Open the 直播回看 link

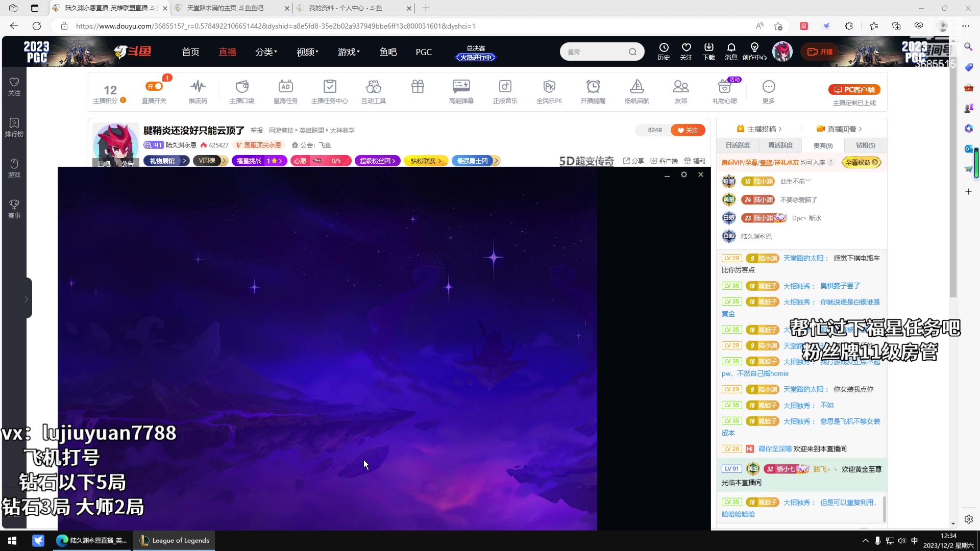tap(839, 129)
